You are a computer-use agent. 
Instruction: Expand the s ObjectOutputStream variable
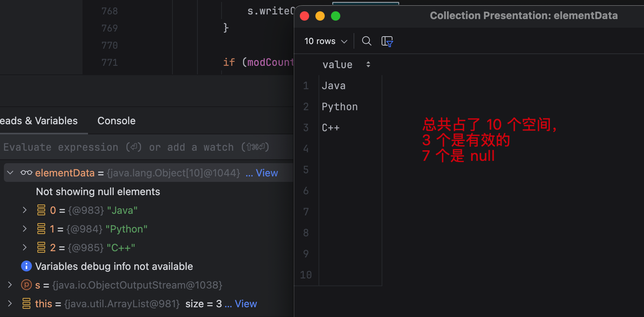[10, 285]
